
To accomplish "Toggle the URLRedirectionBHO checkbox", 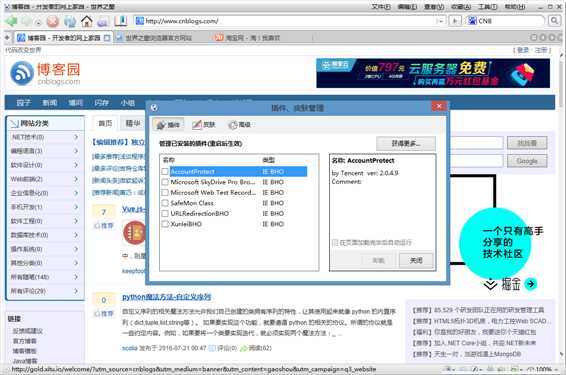I will [x=165, y=213].
